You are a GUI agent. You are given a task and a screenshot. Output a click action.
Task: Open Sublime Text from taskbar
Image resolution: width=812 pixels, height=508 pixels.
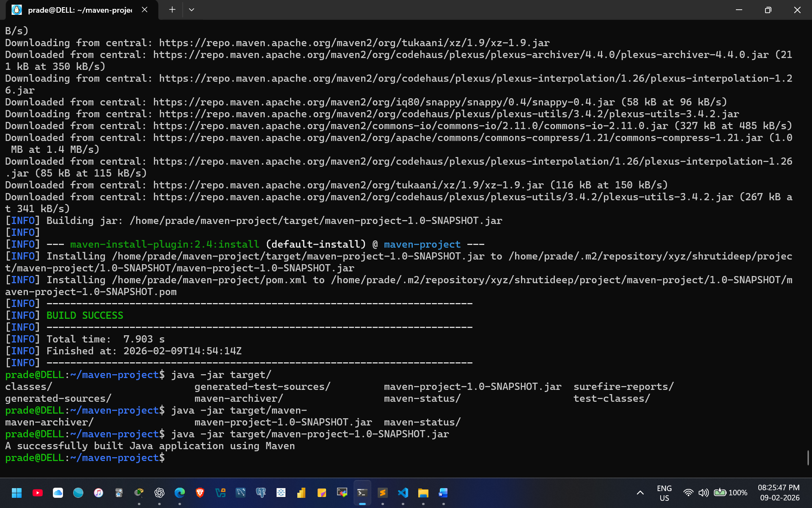(x=383, y=493)
